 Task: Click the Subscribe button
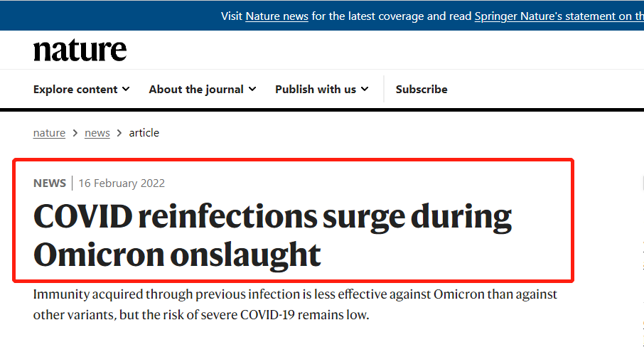[x=422, y=89]
